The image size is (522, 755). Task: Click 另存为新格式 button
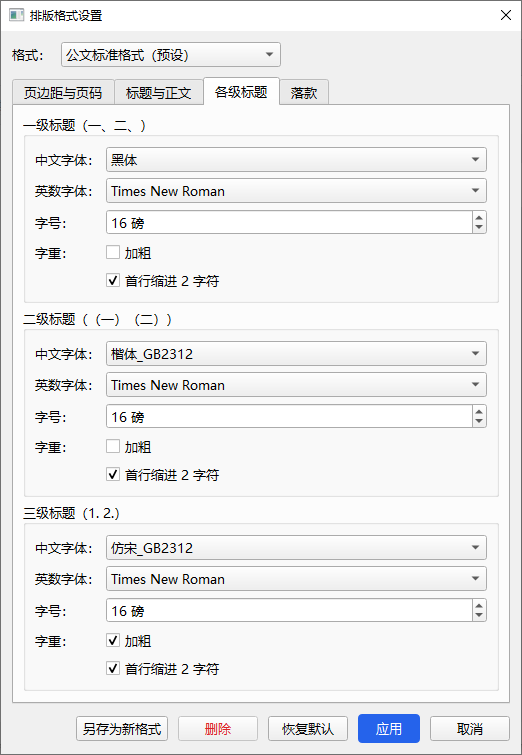tap(122, 729)
